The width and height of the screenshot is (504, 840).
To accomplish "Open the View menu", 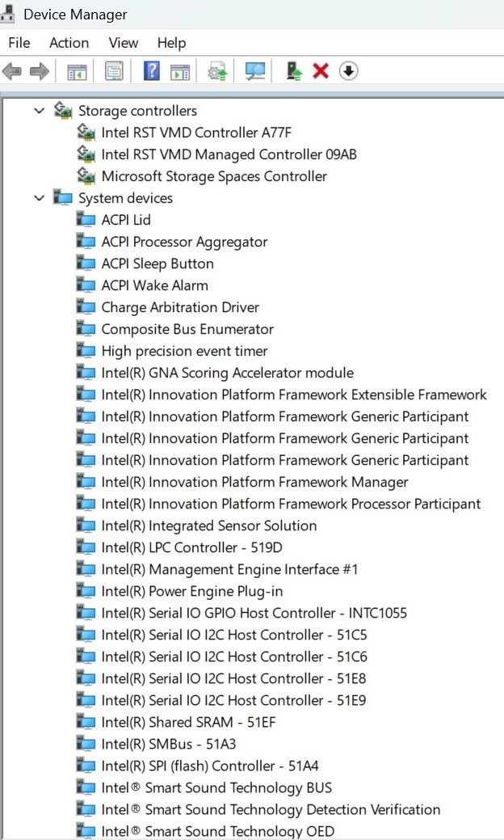I will pyautogui.click(x=124, y=43).
